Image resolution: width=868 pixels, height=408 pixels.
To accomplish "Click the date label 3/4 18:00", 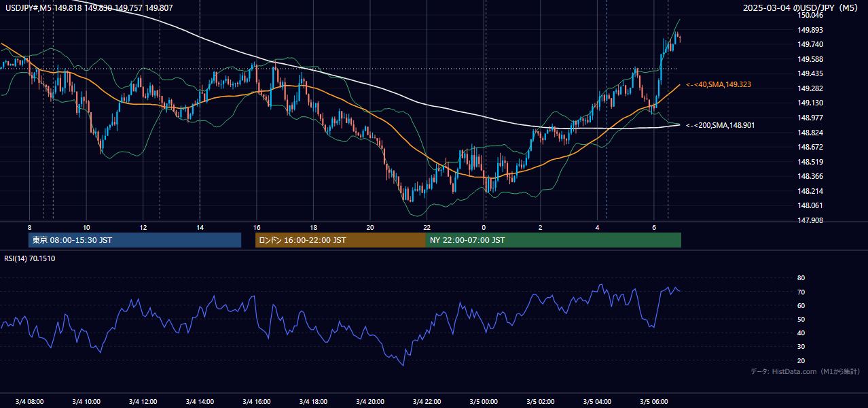I will pyautogui.click(x=313, y=401).
